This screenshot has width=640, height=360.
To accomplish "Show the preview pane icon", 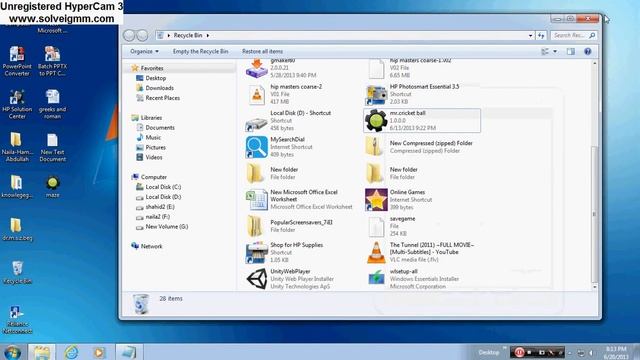I will 570,51.
